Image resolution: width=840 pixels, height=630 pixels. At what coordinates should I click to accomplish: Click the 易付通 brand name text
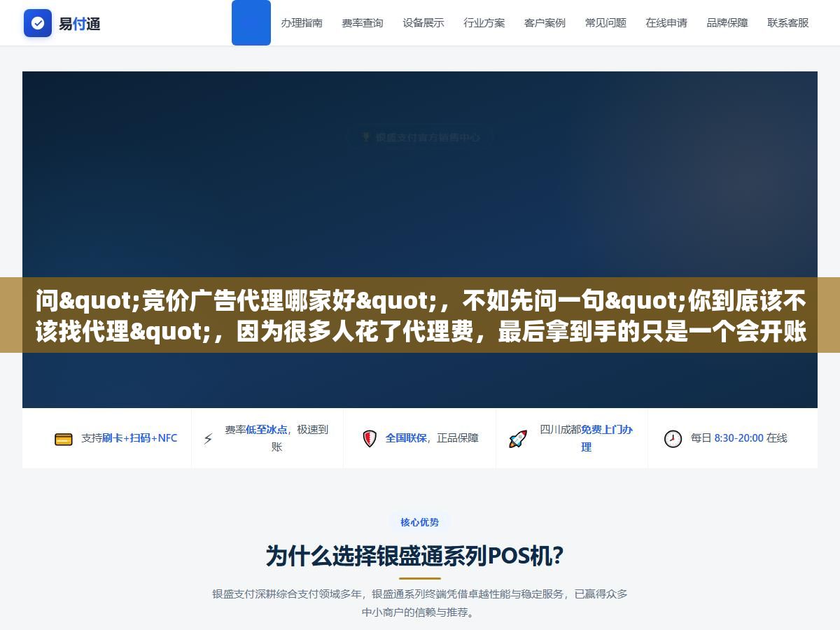click(79, 24)
